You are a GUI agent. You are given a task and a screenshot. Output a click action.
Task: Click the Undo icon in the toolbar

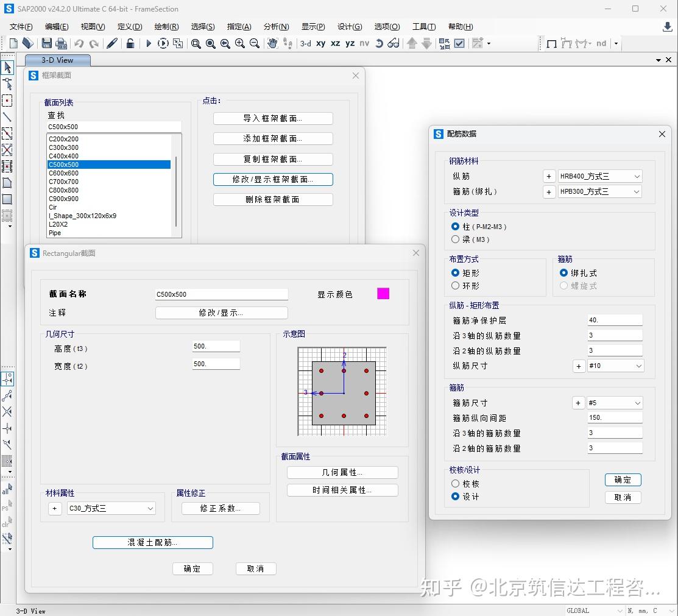click(78, 43)
